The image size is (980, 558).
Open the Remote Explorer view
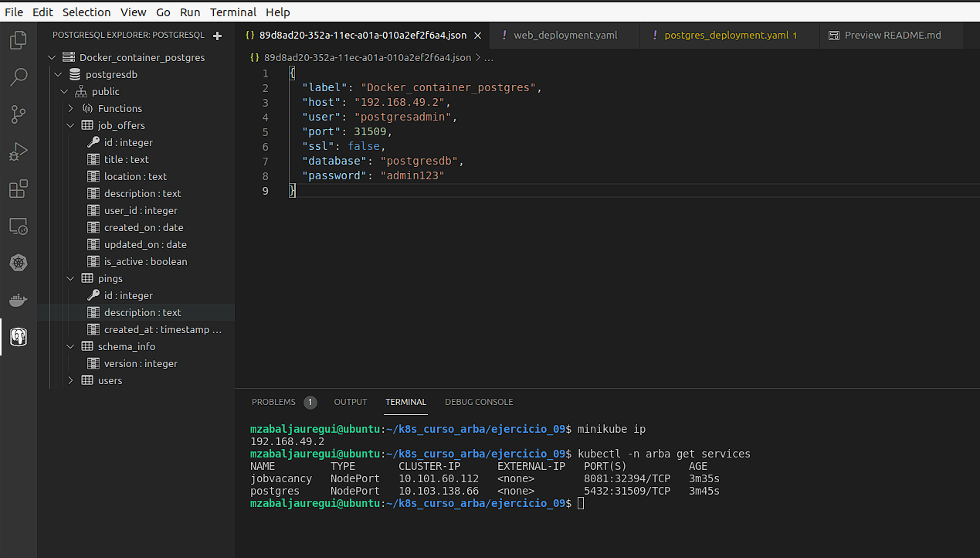(18, 226)
